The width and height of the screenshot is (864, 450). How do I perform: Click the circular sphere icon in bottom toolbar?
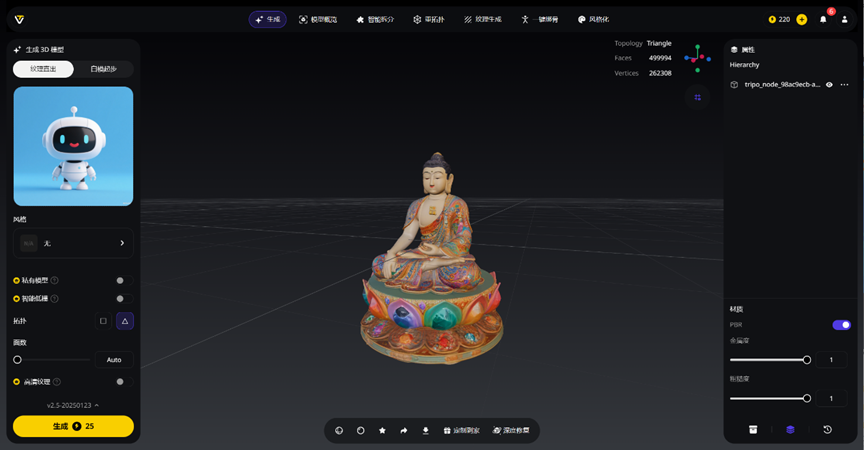coord(360,431)
